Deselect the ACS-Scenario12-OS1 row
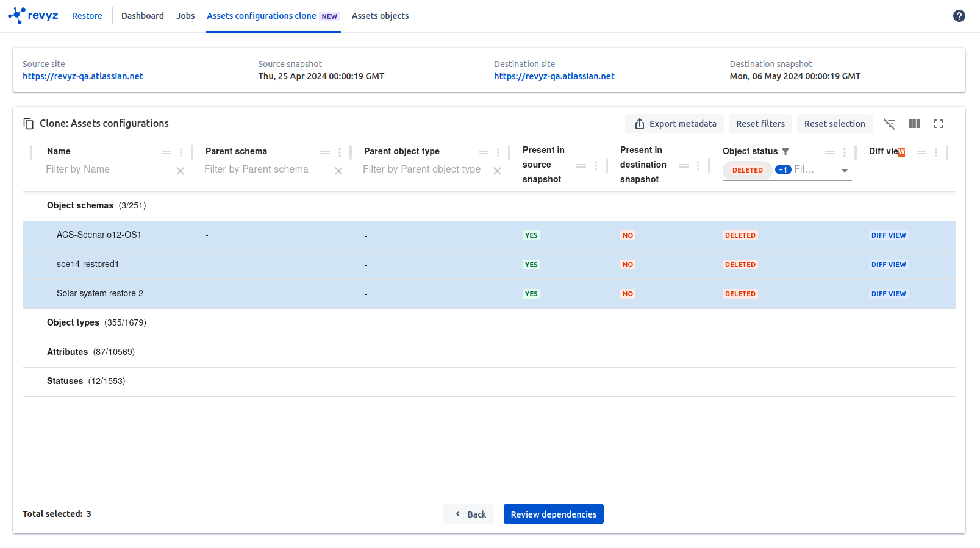The height and width of the screenshot is (548, 980). point(489,235)
